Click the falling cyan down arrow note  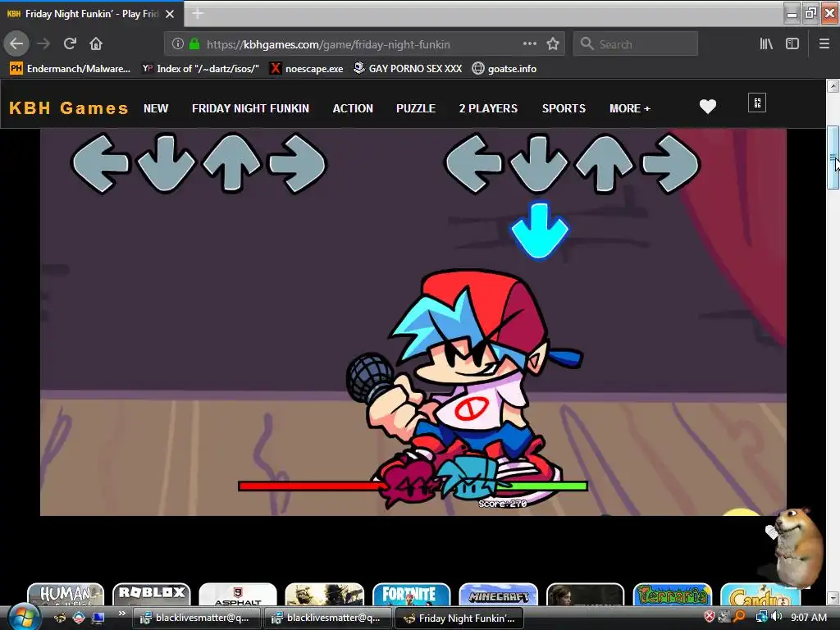click(x=540, y=231)
